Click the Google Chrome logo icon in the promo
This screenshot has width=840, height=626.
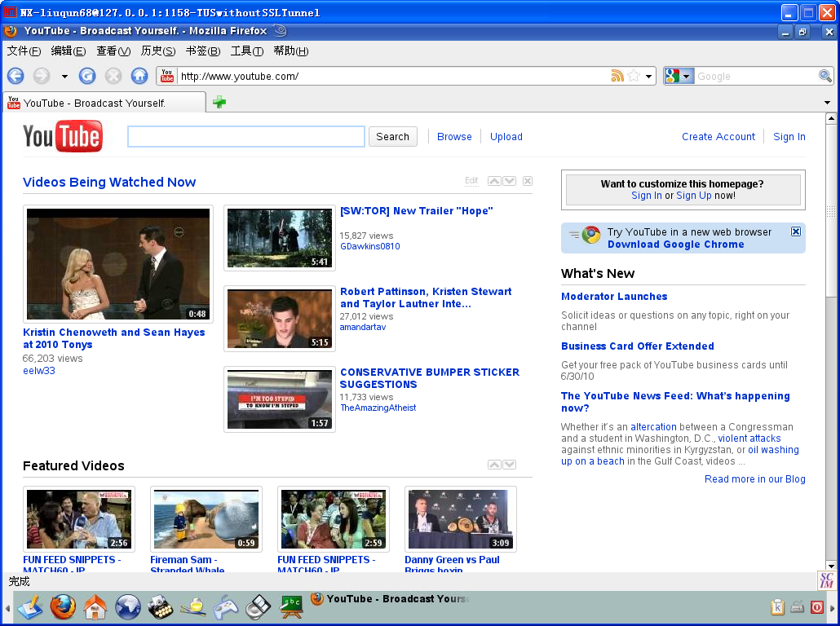pos(591,235)
